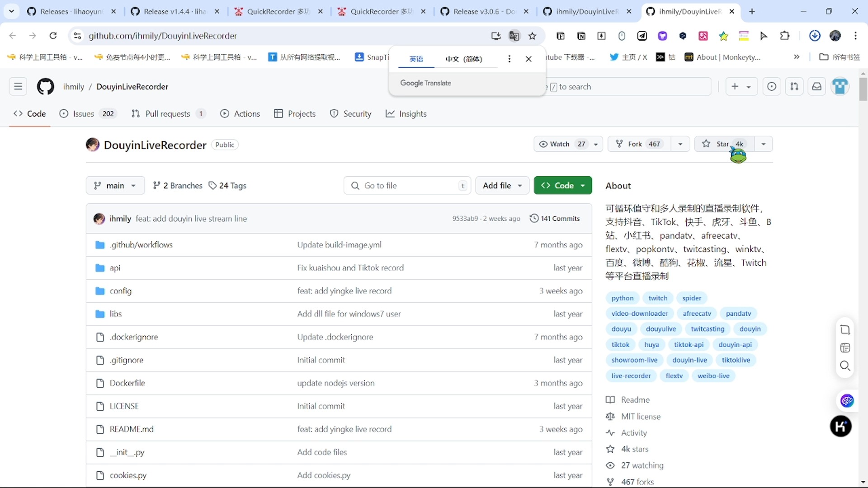Click the install app icon in address bar
The width and height of the screenshot is (868, 488).
(x=496, y=36)
